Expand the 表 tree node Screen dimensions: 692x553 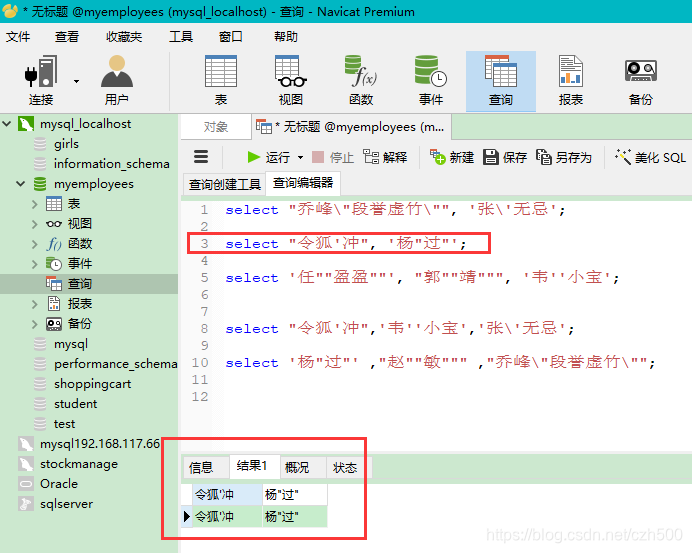point(34,204)
